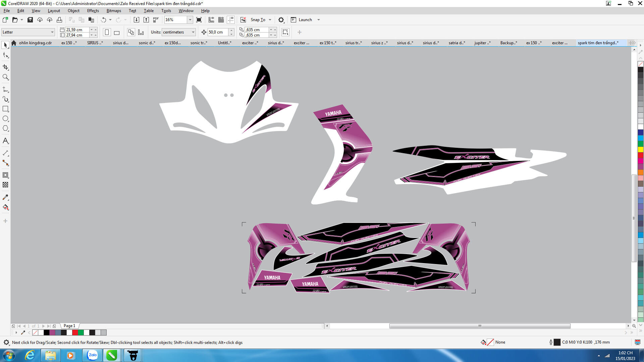Screen dimensions: 644x362
Task: Select the Rectangle tool
Action: click(x=5, y=109)
